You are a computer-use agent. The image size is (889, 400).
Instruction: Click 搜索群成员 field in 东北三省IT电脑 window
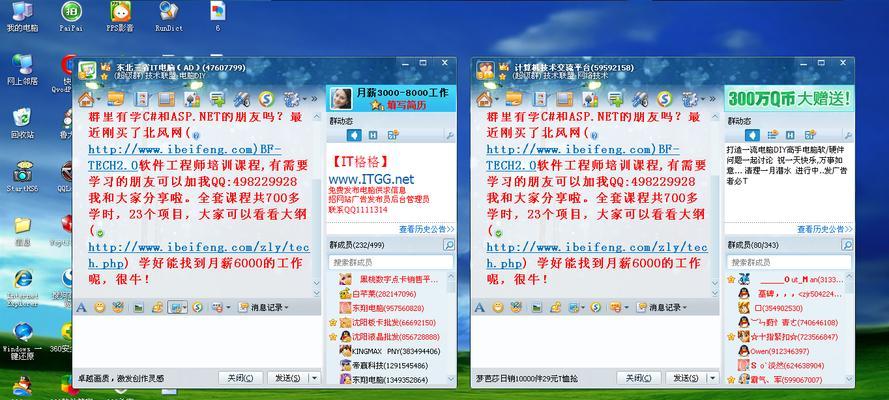(391, 262)
